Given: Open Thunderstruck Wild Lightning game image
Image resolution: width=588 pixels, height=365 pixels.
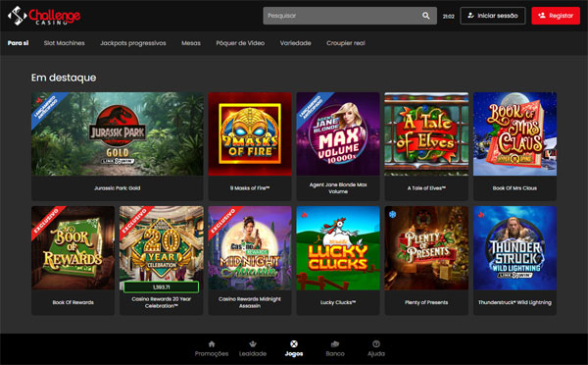Looking at the screenshot, I should pos(514,248).
